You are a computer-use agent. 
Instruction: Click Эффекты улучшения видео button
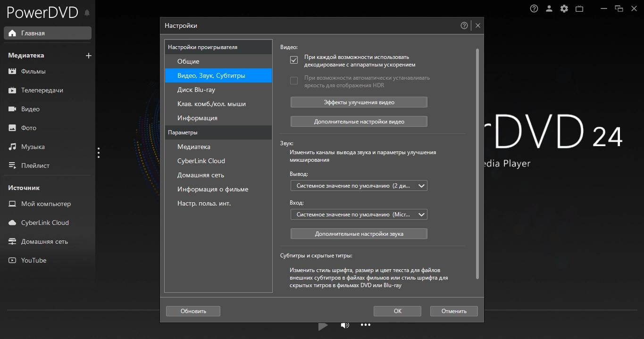[359, 102]
